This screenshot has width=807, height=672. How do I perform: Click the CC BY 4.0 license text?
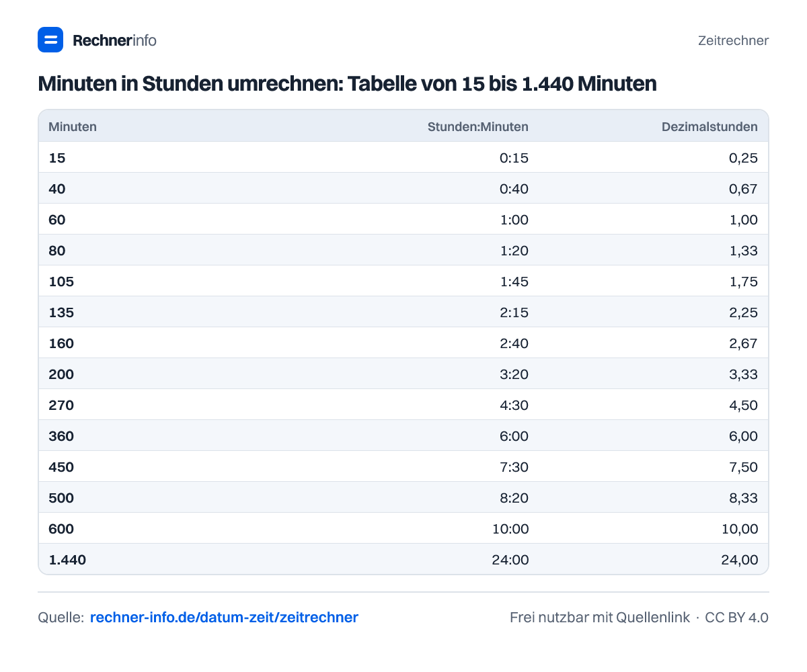click(x=736, y=617)
